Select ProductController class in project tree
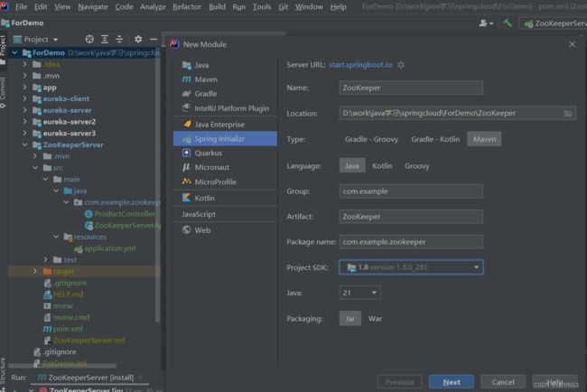Screen dimensions: 587x392 tap(120, 214)
